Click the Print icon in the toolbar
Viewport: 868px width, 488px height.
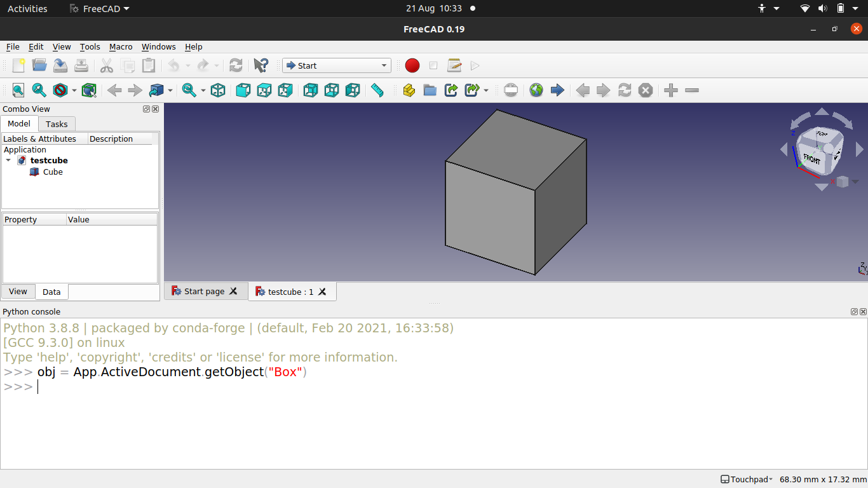81,65
